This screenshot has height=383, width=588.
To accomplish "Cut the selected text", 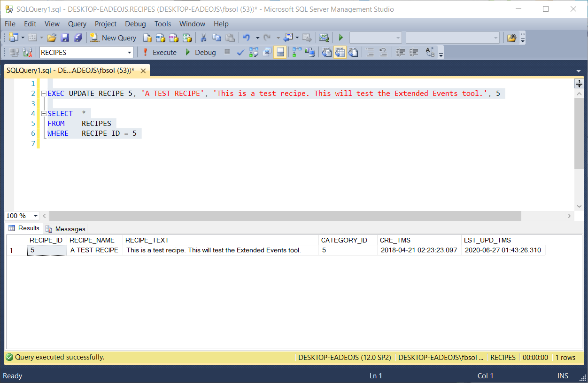I will pos(203,38).
